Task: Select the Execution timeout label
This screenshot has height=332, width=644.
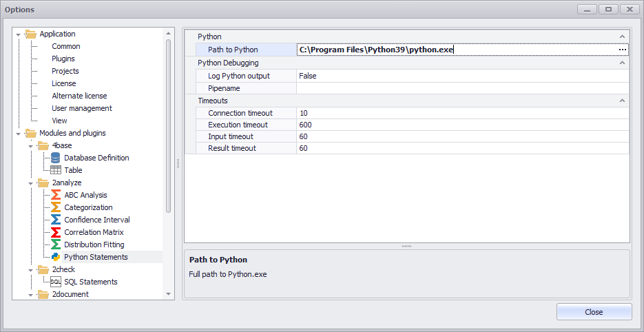Action: coord(238,125)
